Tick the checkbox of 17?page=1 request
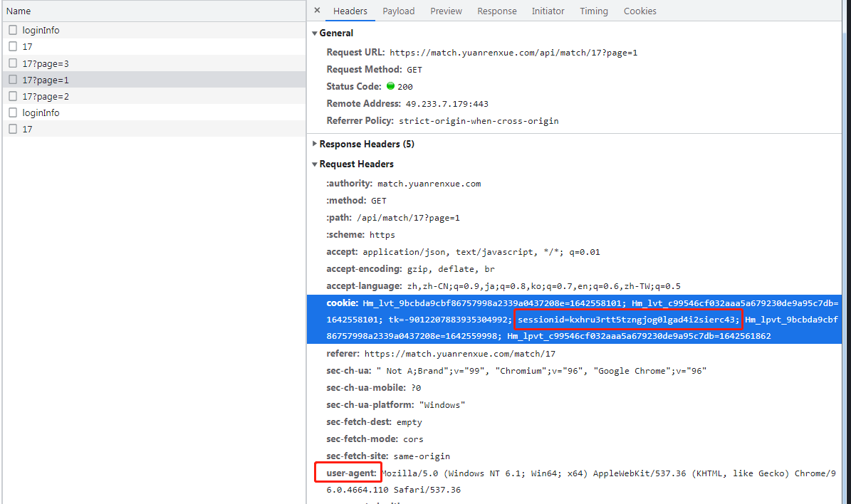Viewport: 851px width, 504px height. coord(13,80)
